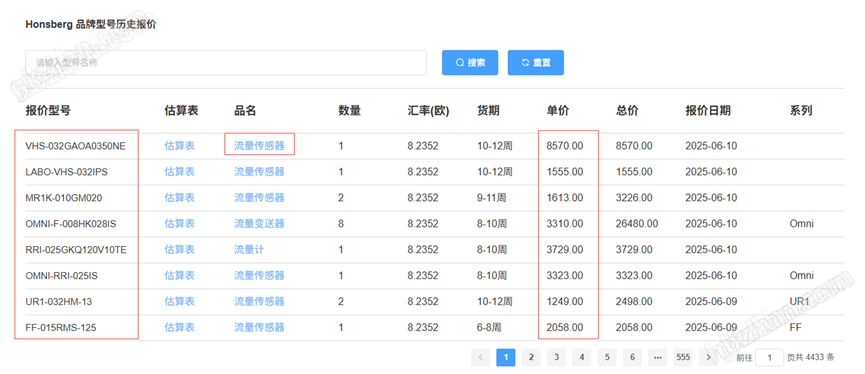
Task: Click total price 26480.00
Action: coord(637,224)
